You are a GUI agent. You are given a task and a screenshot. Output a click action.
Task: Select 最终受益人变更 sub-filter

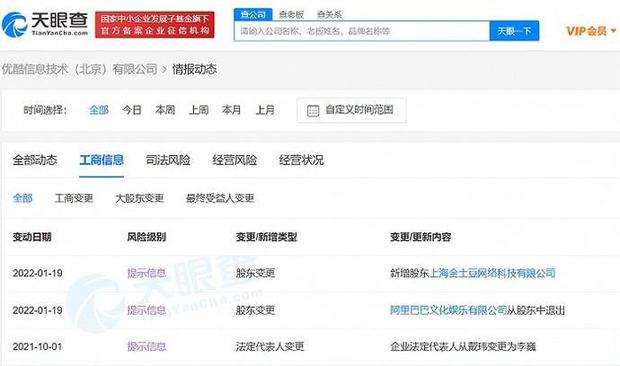point(220,198)
